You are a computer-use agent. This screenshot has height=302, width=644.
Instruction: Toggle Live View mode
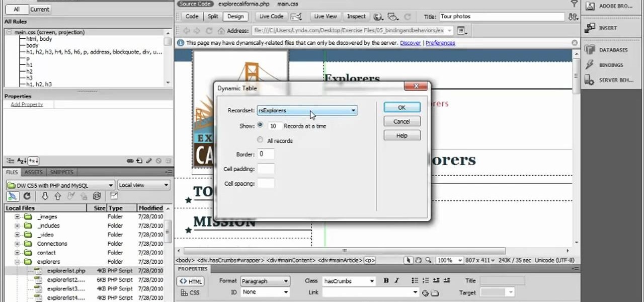click(325, 16)
